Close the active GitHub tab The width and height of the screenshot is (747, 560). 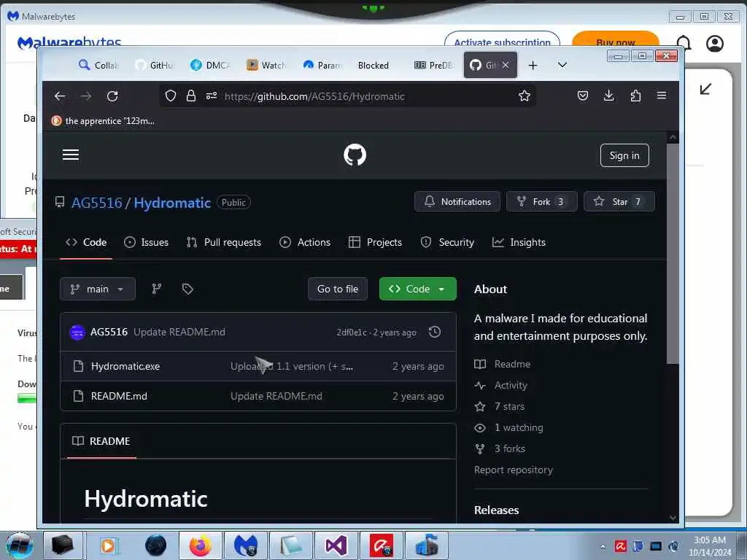(x=506, y=65)
